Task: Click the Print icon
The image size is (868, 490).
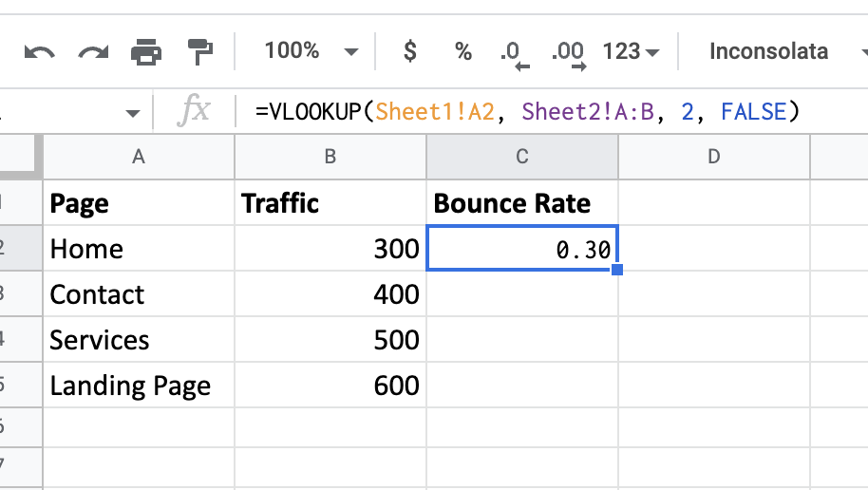Action: (146, 52)
